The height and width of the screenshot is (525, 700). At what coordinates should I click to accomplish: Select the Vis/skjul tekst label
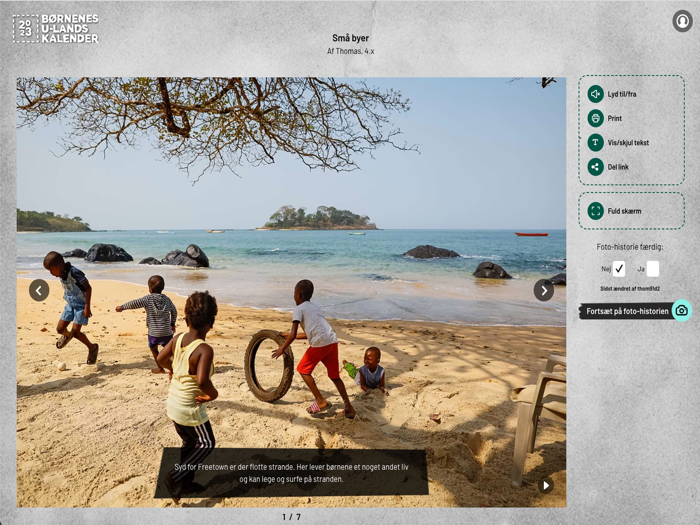tap(628, 143)
